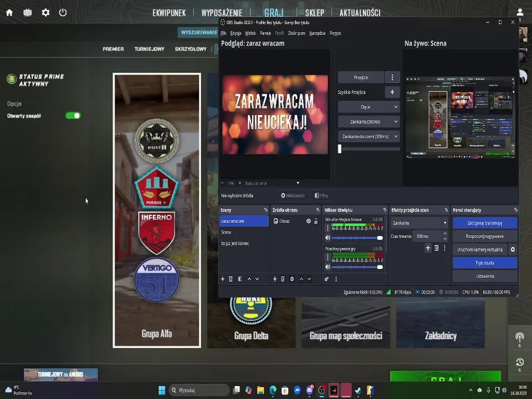The image size is (532, 399).
Task: Open Przejście three-dot options
Action: pyautogui.click(x=392, y=78)
